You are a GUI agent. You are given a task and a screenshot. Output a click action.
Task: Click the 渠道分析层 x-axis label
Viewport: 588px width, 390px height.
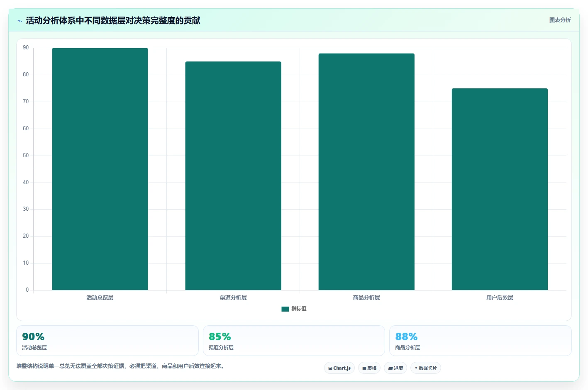click(233, 297)
